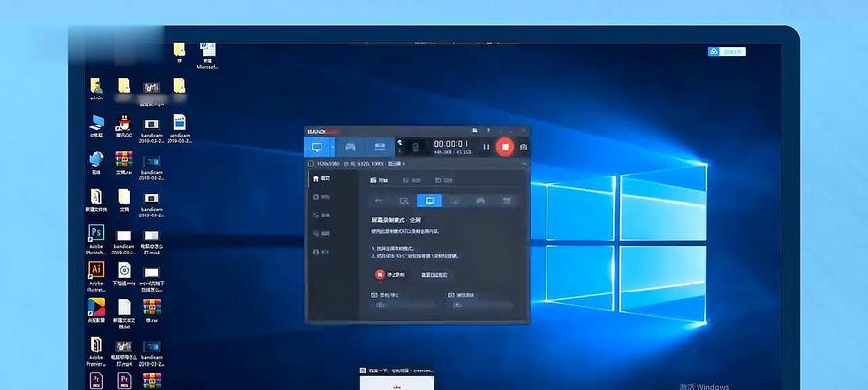Select screen recording mode in top bar

pos(316,147)
